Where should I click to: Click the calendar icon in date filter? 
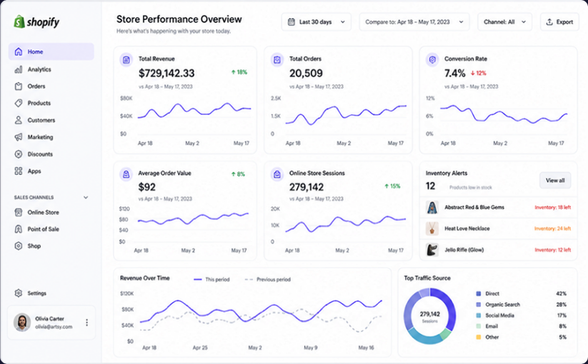(291, 21)
